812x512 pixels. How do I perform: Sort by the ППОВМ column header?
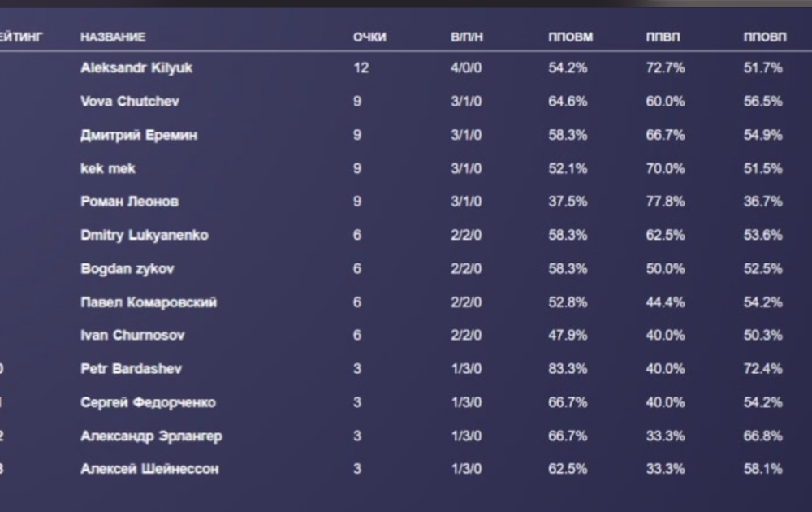(x=570, y=37)
